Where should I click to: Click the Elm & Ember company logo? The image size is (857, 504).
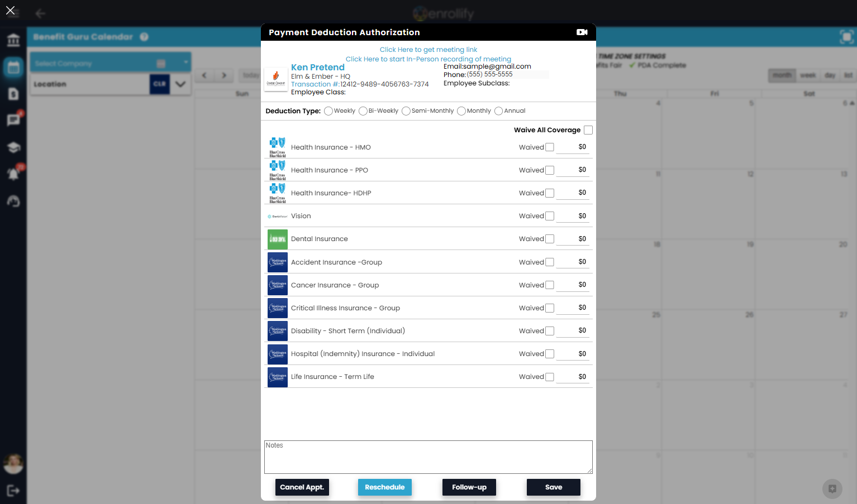point(276,79)
